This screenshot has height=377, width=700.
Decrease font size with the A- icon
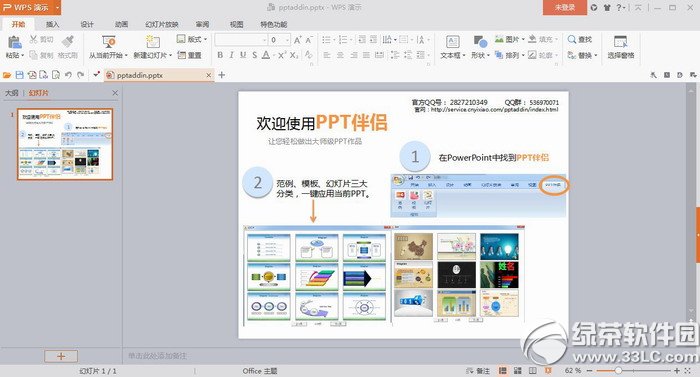point(309,40)
